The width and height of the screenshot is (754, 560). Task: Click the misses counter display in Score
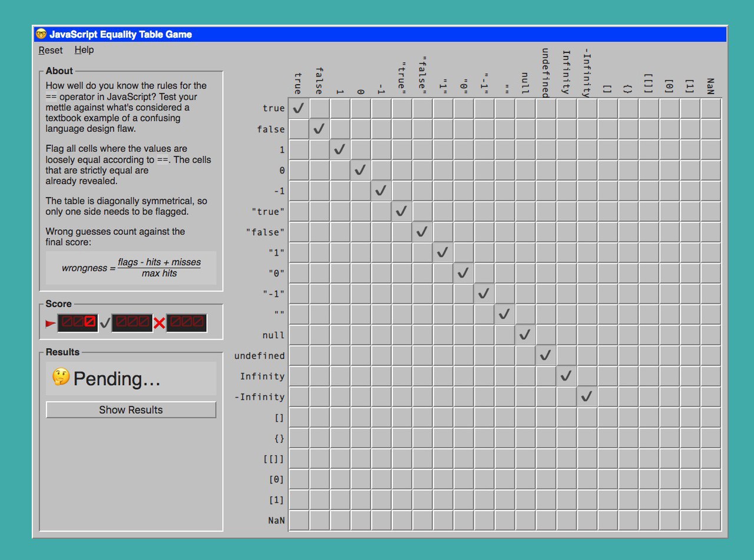coord(186,323)
